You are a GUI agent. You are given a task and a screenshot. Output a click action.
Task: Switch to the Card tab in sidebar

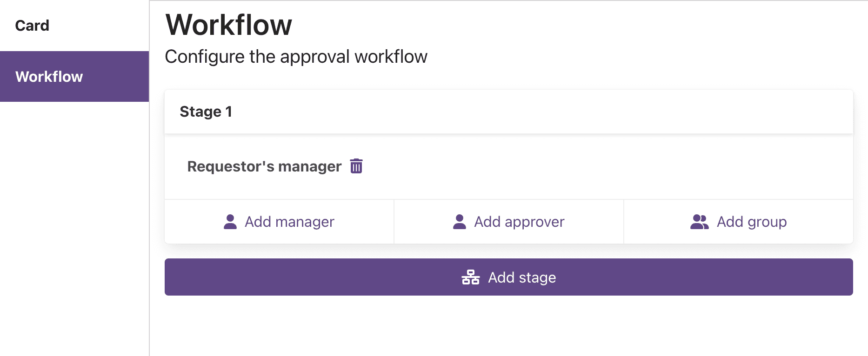coord(32,26)
